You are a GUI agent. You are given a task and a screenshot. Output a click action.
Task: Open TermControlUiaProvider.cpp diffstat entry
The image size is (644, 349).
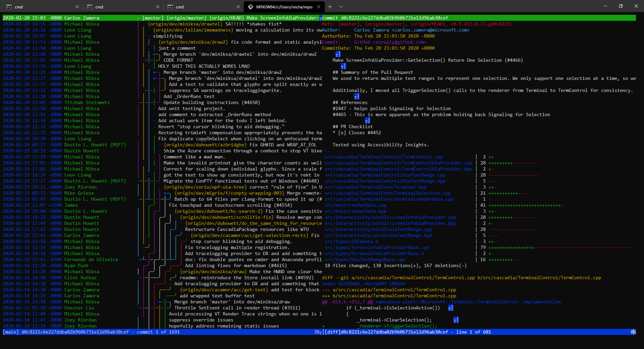(x=398, y=163)
